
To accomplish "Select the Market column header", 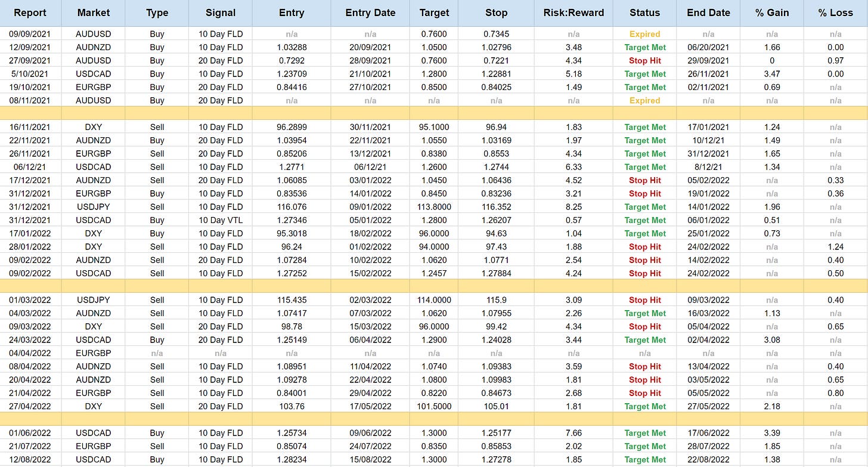I will click(x=94, y=13).
